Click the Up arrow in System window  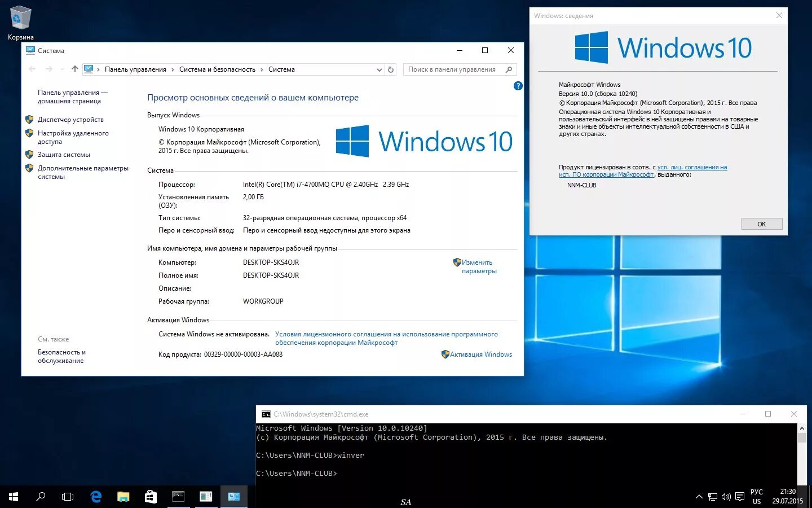(74, 69)
